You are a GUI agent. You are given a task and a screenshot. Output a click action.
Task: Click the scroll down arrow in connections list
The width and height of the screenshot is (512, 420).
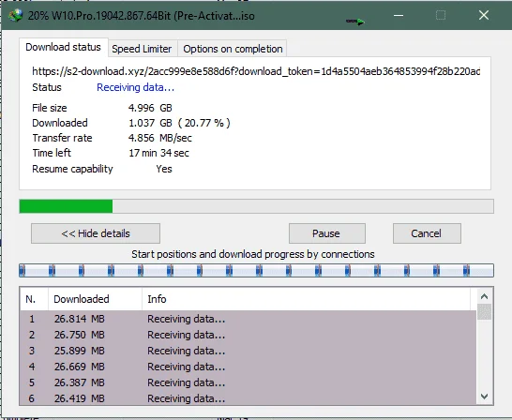point(484,397)
